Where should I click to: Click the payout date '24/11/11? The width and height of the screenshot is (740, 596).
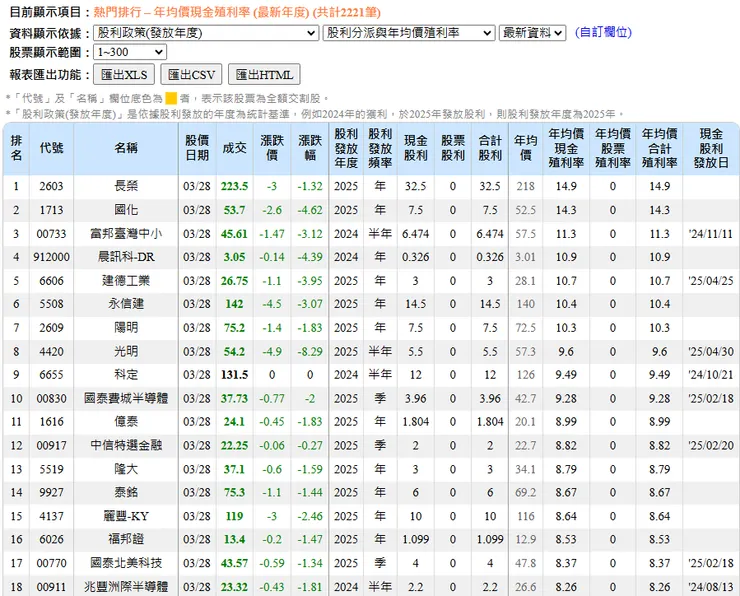click(711, 234)
